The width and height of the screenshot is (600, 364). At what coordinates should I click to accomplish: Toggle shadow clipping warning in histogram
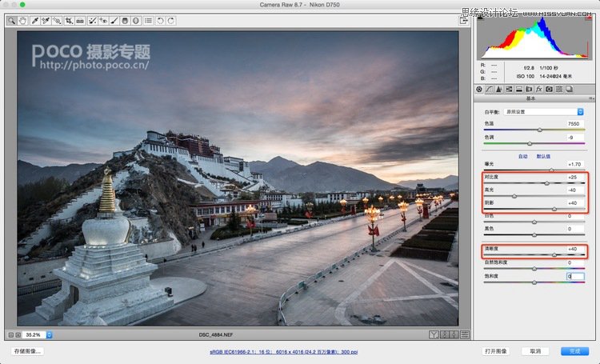point(480,18)
